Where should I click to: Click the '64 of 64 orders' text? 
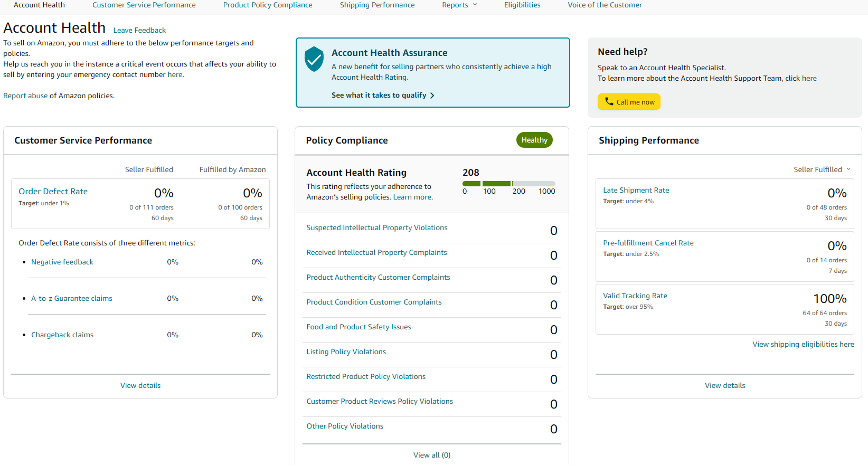point(825,313)
